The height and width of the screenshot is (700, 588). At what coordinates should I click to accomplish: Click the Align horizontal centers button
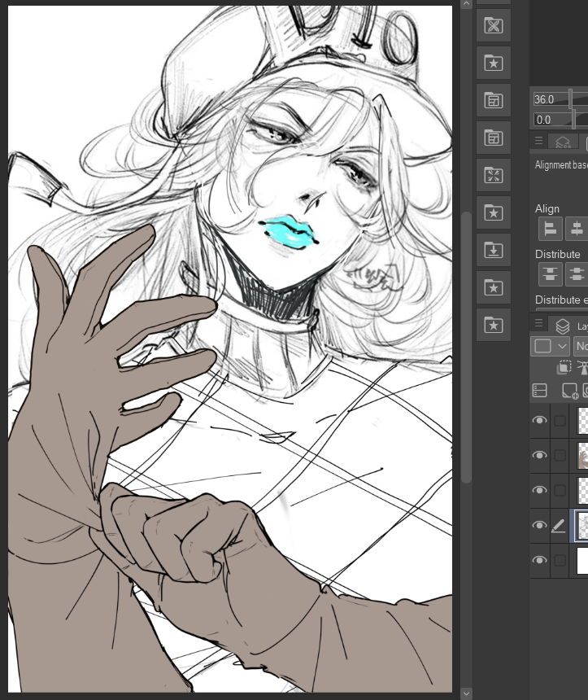click(x=577, y=229)
